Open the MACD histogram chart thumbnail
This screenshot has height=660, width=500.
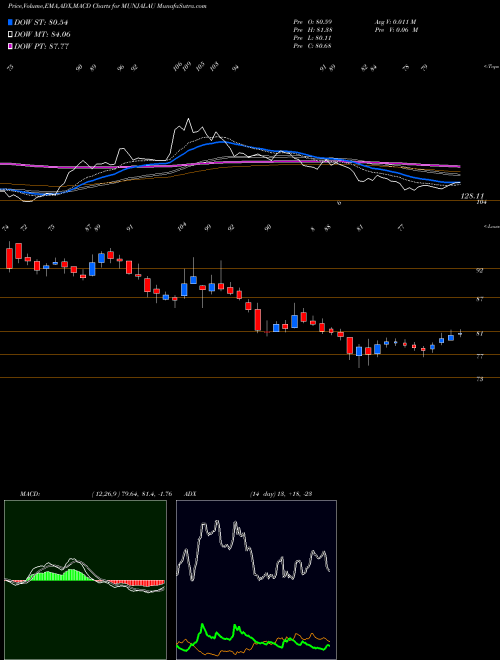click(85, 580)
